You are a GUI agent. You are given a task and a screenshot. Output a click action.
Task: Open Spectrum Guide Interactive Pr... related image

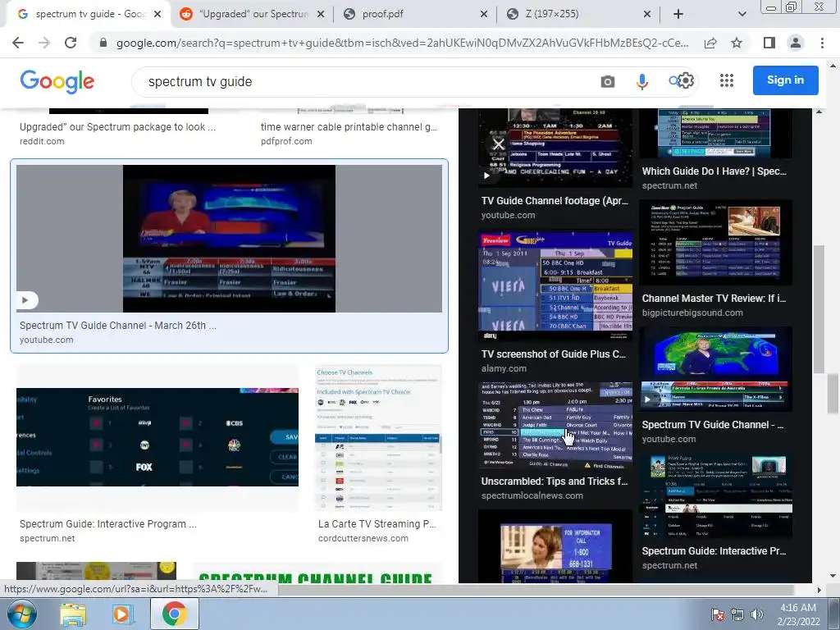tap(715, 496)
